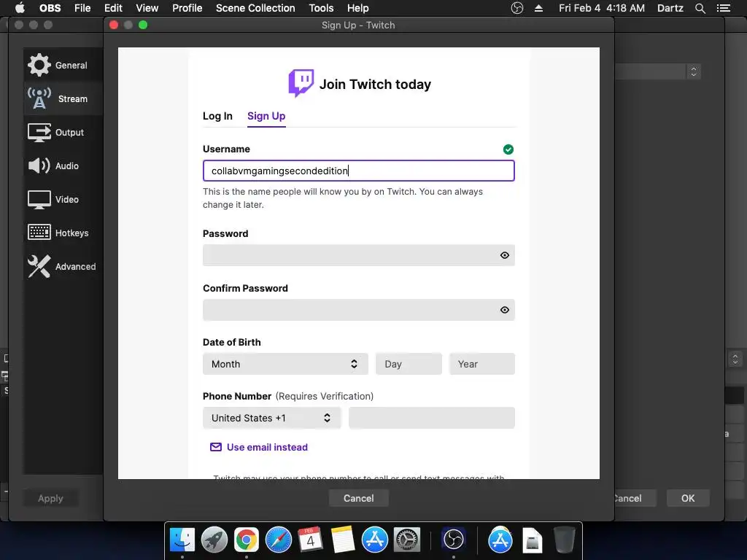
Task: Click the OBS status icon in menu bar
Action: pyautogui.click(x=517, y=8)
